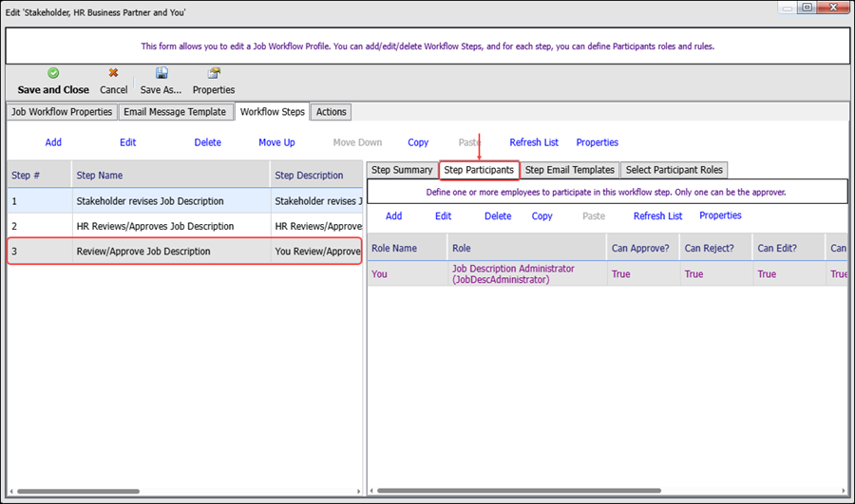
Task: Click the Save and Close checkmark icon
Action: click(x=53, y=73)
